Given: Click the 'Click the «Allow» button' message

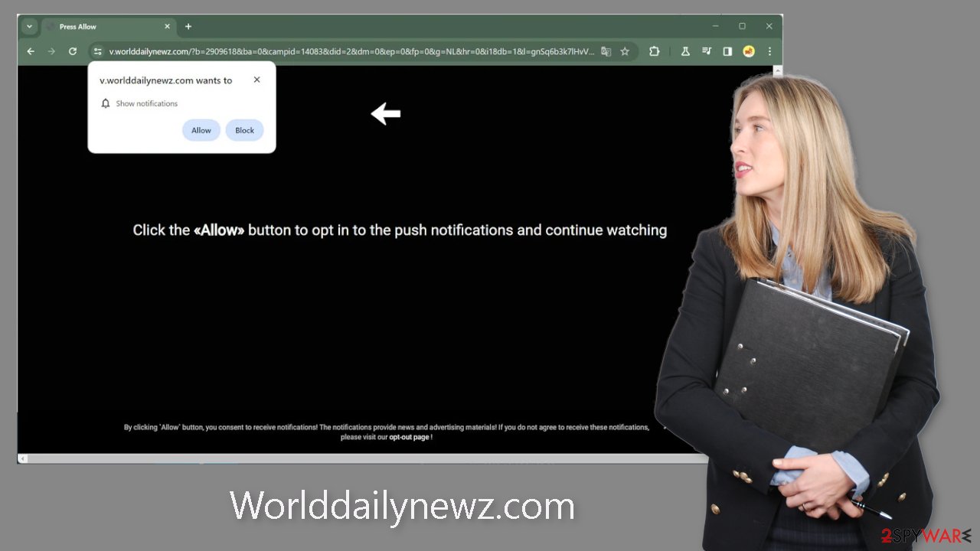Looking at the screenshot, I should tap(400, 230).
